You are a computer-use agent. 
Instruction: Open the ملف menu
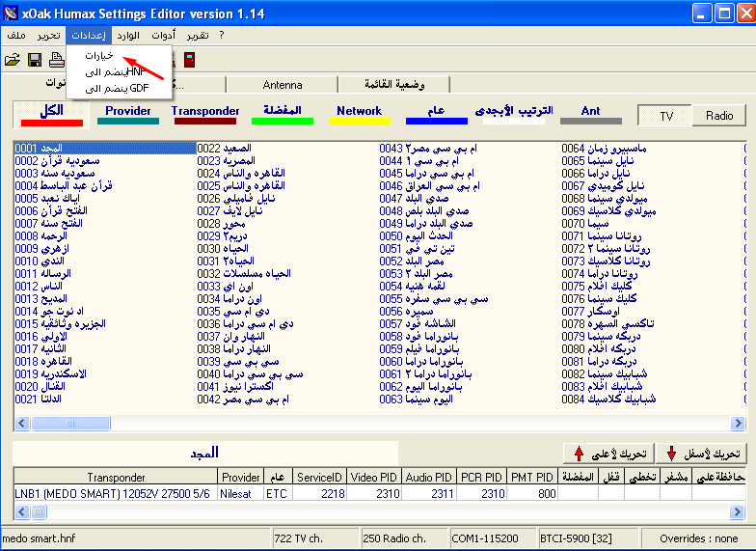pos(16,35)
